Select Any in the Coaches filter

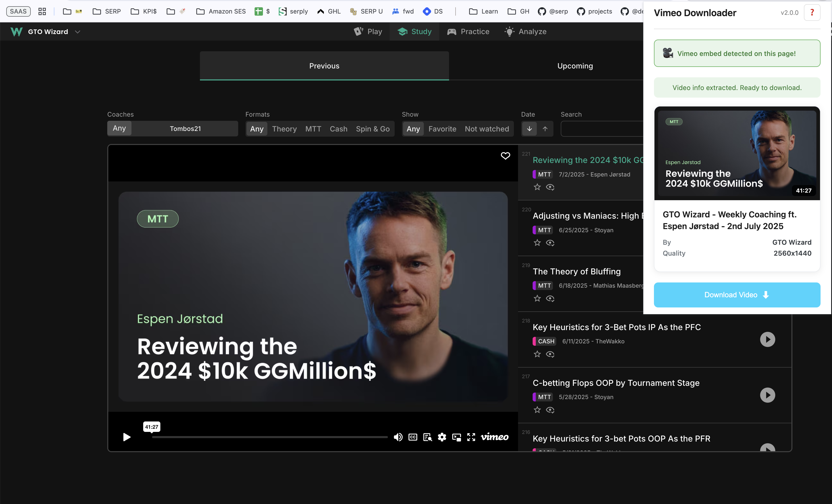[x=119, y=128]
